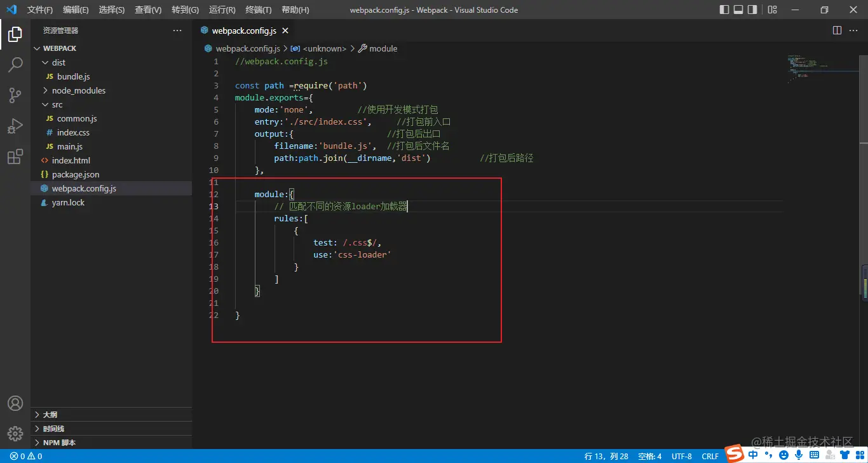This screenshot has height=463, width=868.
Task: Open bundle.js in file explorer
Action: pyautogui.click(x=111, y=76)
